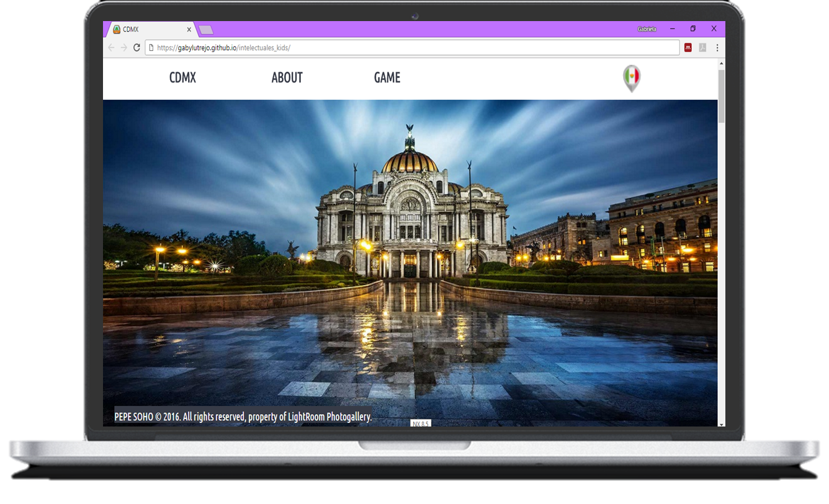Image resolution: width=829 pixels, height=504 pixels.
Task: Click the browser Forward arrow
Action: [123, 48]
